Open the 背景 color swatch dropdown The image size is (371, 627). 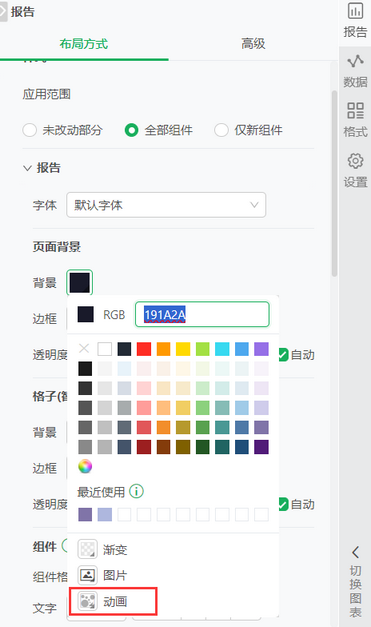click(x=80, y=282)
